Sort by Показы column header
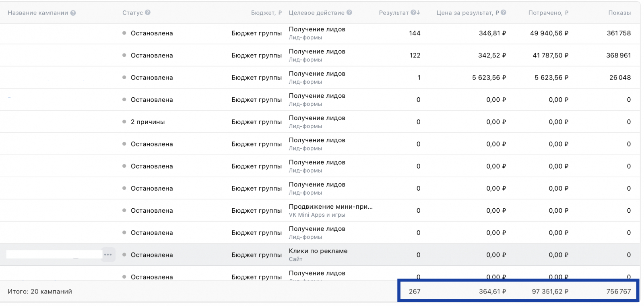 pos(619,13)
